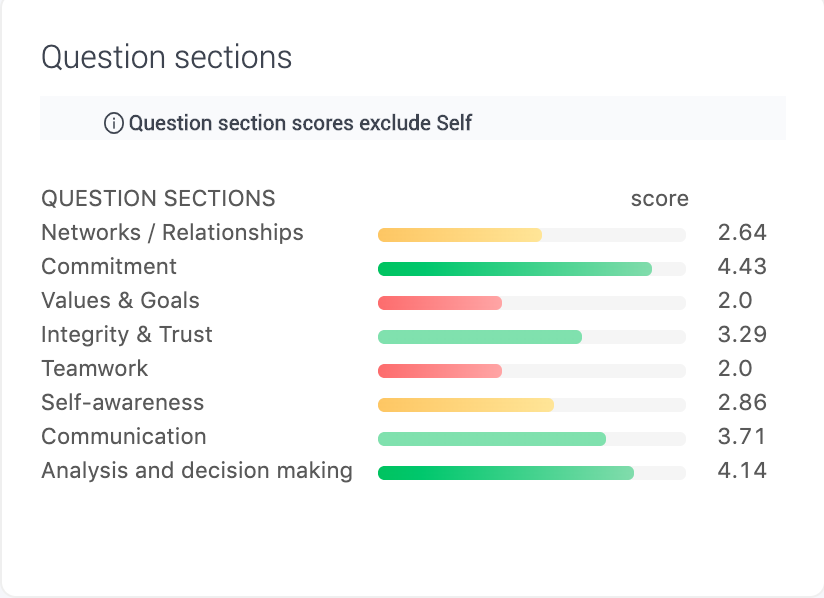Select the Integrity & Trust row label
This screenshot has height=598, width=824.
(127, 335)
